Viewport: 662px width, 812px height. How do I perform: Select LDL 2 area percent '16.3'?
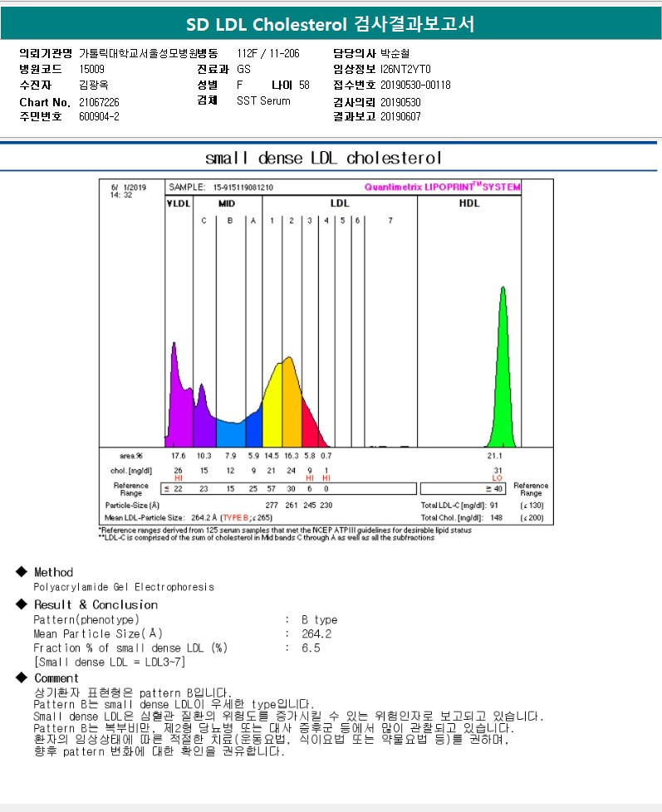click(292, 456)
